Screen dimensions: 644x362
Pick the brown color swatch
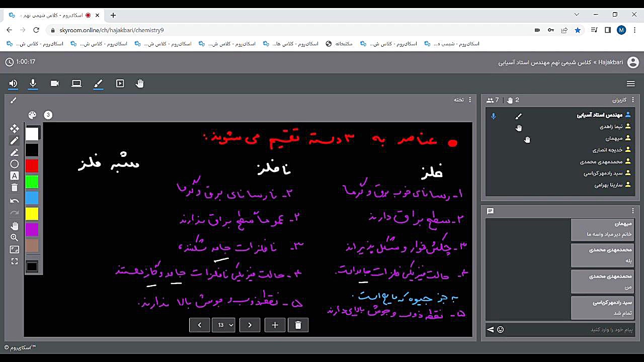point(32,246)
